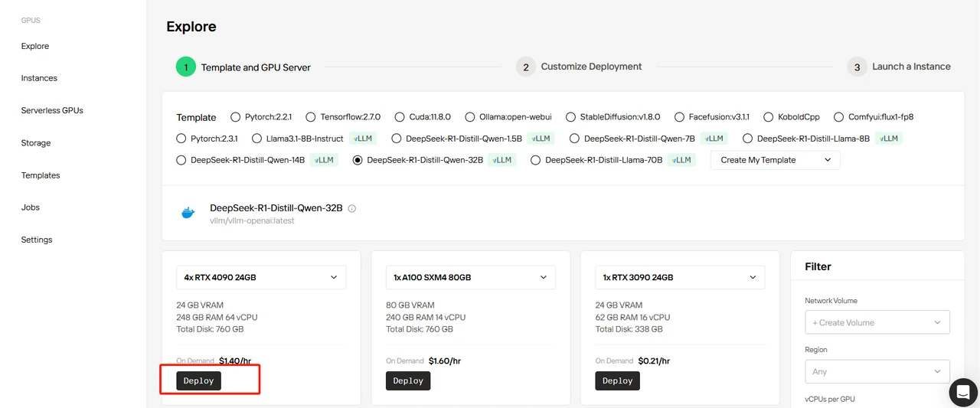Image resolution: width=980 pixels, height=408 pixels.
Task: Select the Pytorch:2.3.1 template
Action: pyautogui.click(x=181, y=139)
